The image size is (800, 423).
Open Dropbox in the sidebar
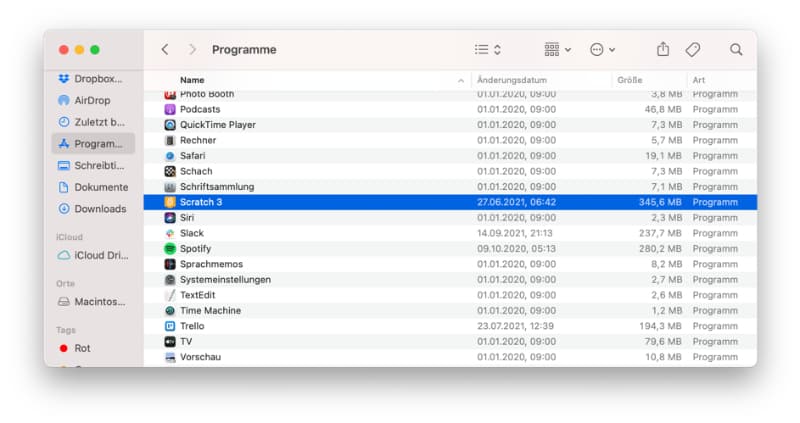click(x=92, y=79)
